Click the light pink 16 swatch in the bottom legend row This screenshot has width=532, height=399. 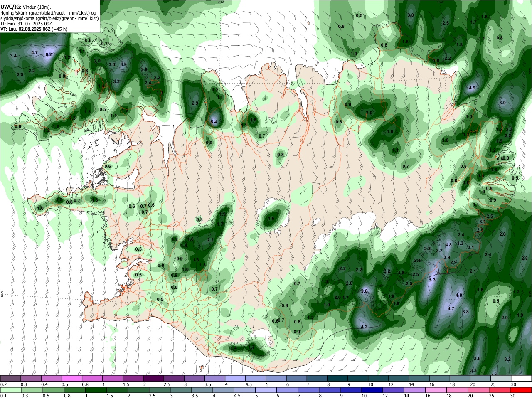click(x=436, y=390)
